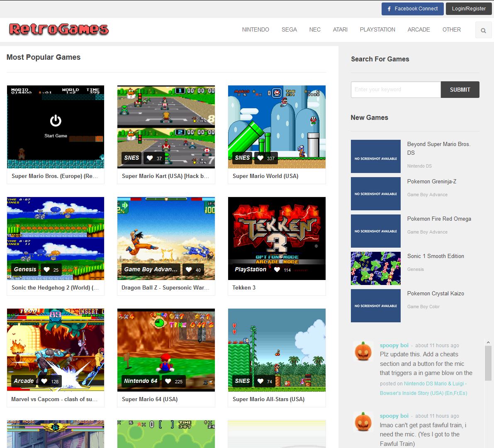Click the PlayStation badge on Tekken 3
Image resolution: width=494 pixels, height=448 pixels.
pyautogui.click(x=251, y=269)
